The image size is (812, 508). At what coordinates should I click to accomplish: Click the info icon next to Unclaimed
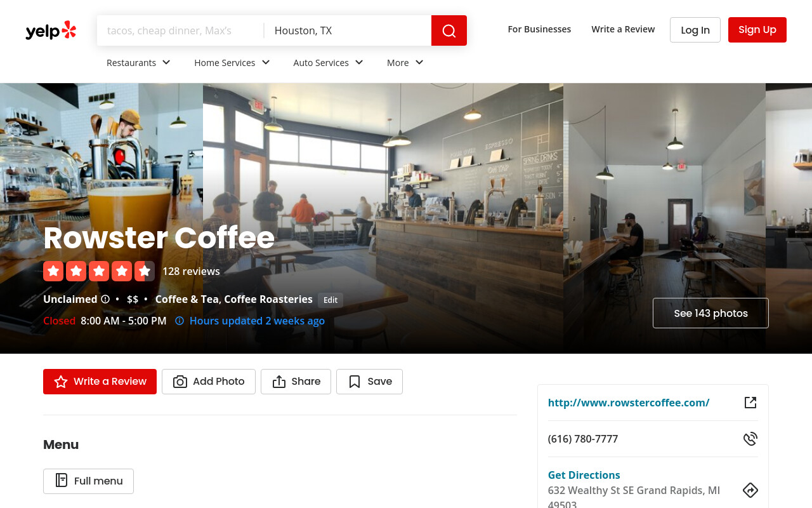(x=105, y=299)
